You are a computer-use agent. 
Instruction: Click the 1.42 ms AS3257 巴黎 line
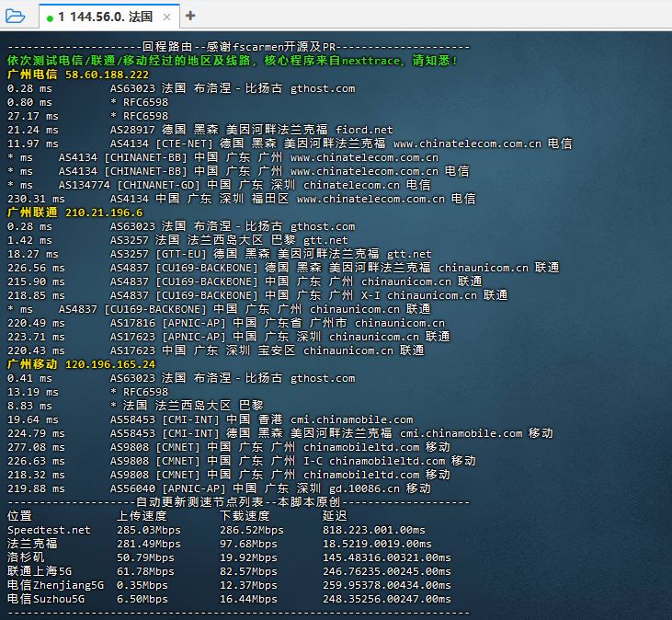177,240
